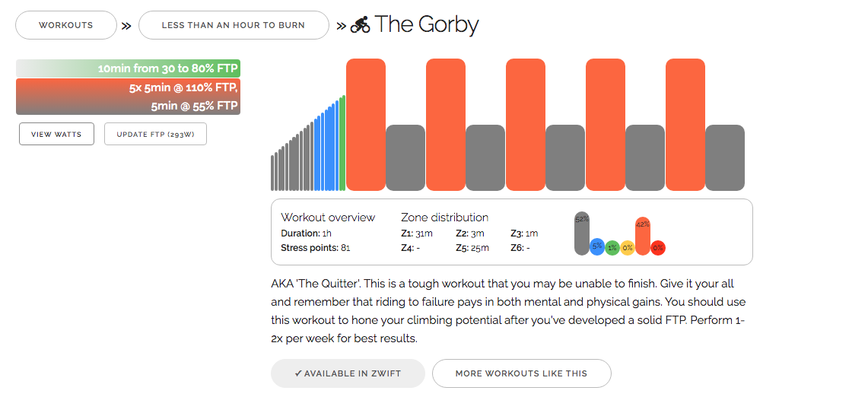Viewport: 868px width, 397px height.
Task: Select the 10min from 30 to 80% FTP segment
Action: coord(128,68)
